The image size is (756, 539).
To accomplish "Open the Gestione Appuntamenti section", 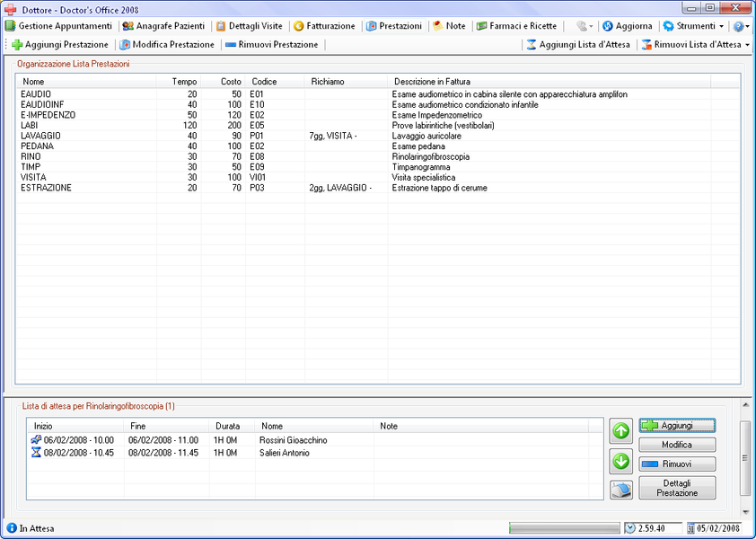I will click(58, 26).
